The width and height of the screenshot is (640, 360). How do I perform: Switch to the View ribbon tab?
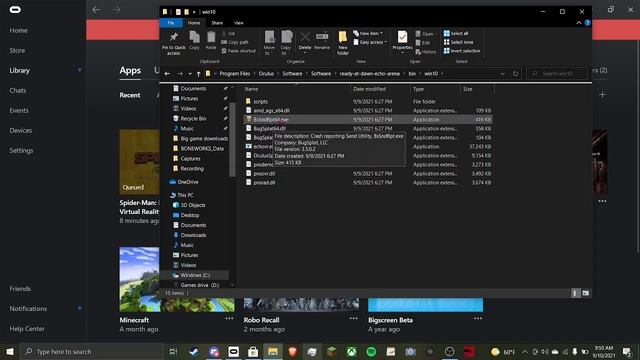pos(239,23)
